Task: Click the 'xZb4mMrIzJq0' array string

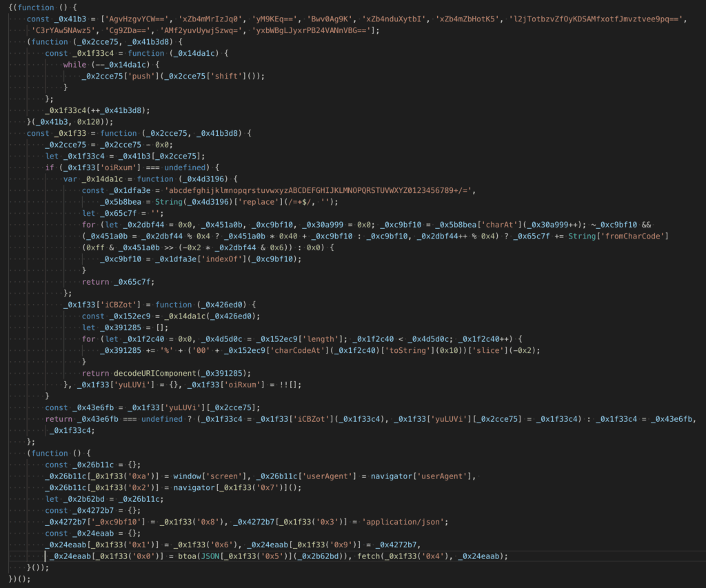Action: pyautogui.click(x=211, y=19)
